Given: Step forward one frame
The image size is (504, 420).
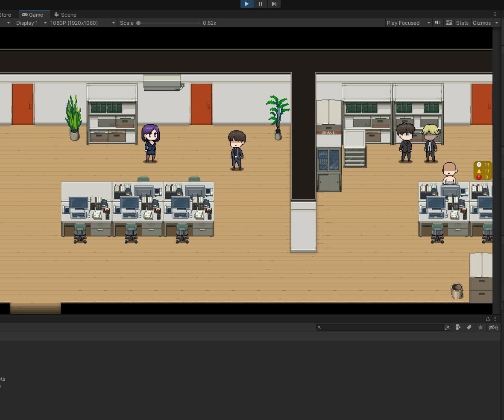Looking at the screenshot, I should (274, 4).
